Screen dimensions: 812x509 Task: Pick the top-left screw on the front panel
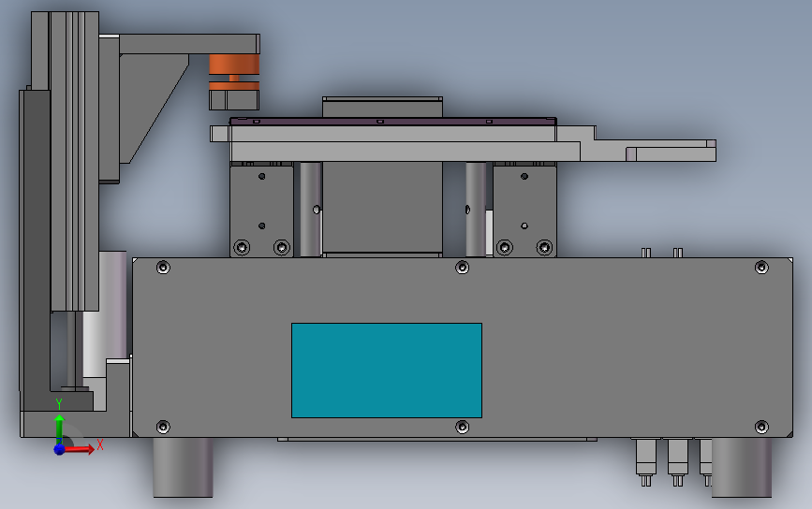pyautogui.click(x=163, y=268)
